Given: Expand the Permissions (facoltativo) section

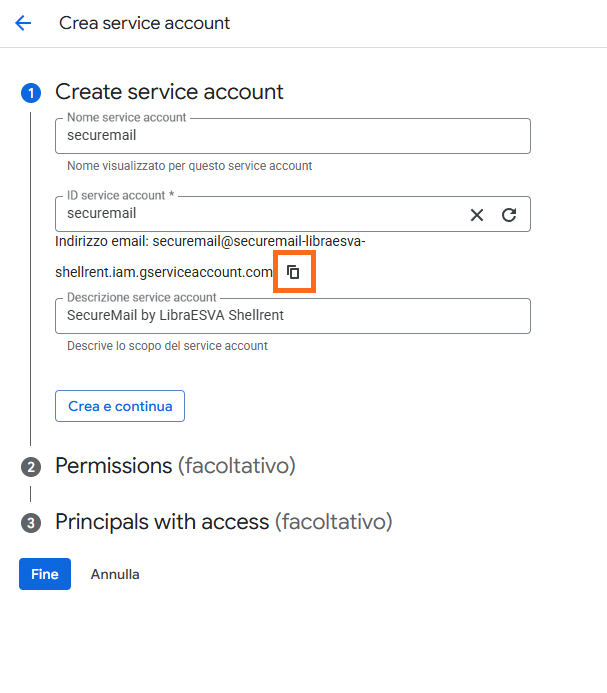Looking at the screenshot, I should click(x=175, y=466).
